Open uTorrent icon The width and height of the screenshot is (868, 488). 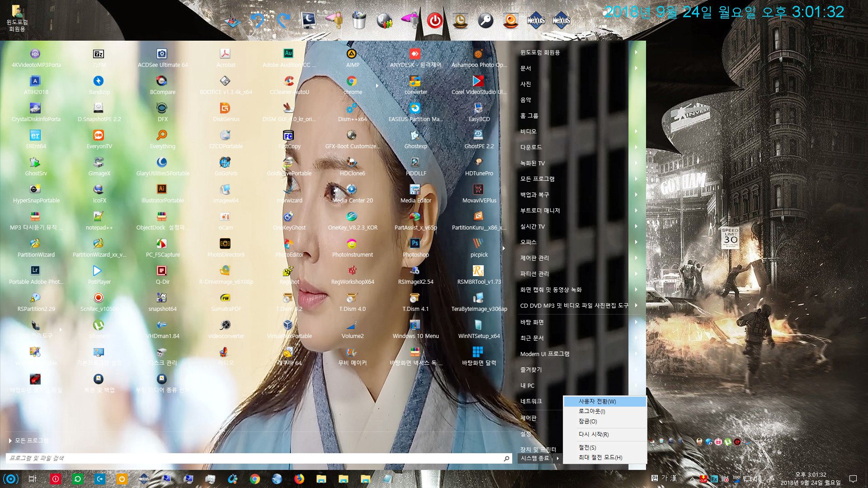coord(99,326)
